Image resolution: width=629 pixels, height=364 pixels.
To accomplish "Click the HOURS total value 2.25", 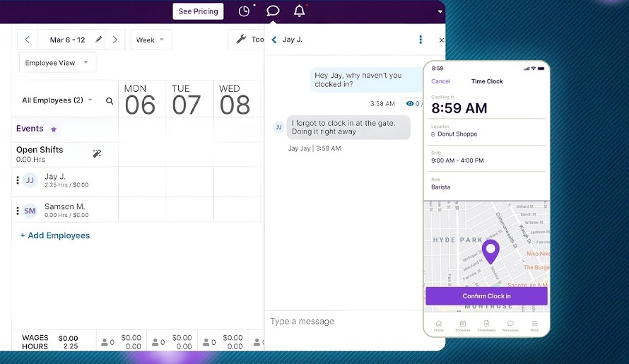I will pyautogui.click(x=71, y=346).
